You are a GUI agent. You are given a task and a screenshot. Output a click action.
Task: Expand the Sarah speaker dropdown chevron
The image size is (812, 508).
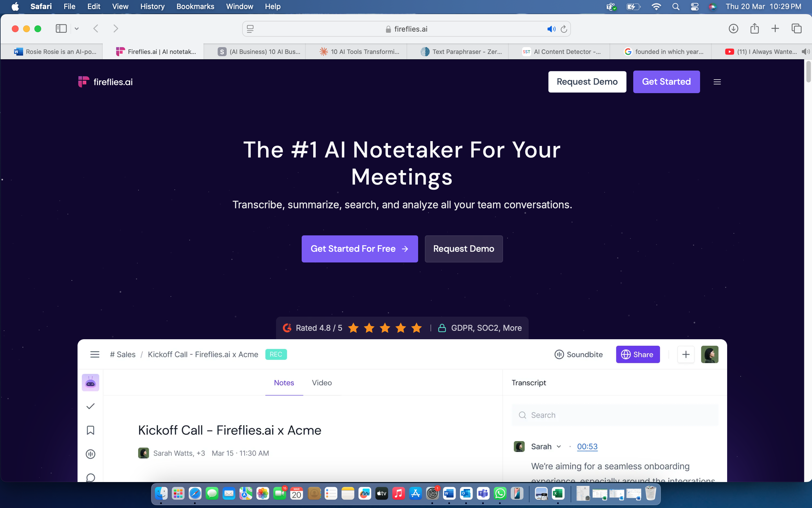coord(559,446)
